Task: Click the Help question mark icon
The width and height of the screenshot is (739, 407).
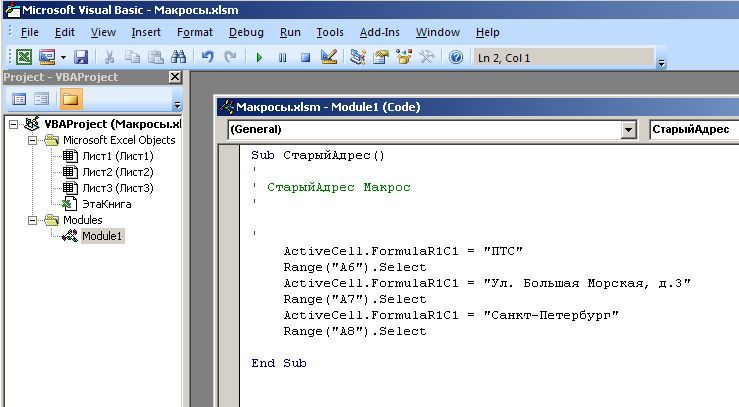Action: pyautogui.click(x=456, y=57)
